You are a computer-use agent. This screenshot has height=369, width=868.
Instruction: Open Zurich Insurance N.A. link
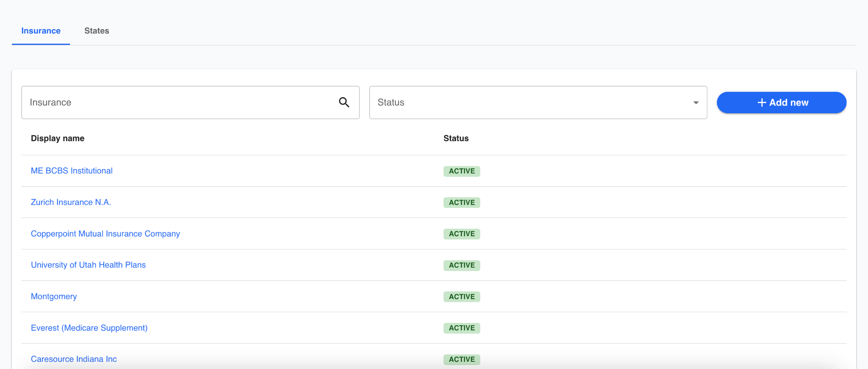[x=71, y=202]
